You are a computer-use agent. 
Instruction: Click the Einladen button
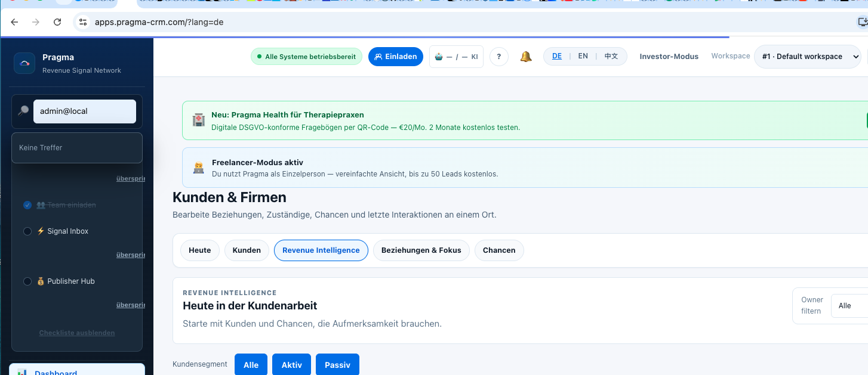[396, 57]
